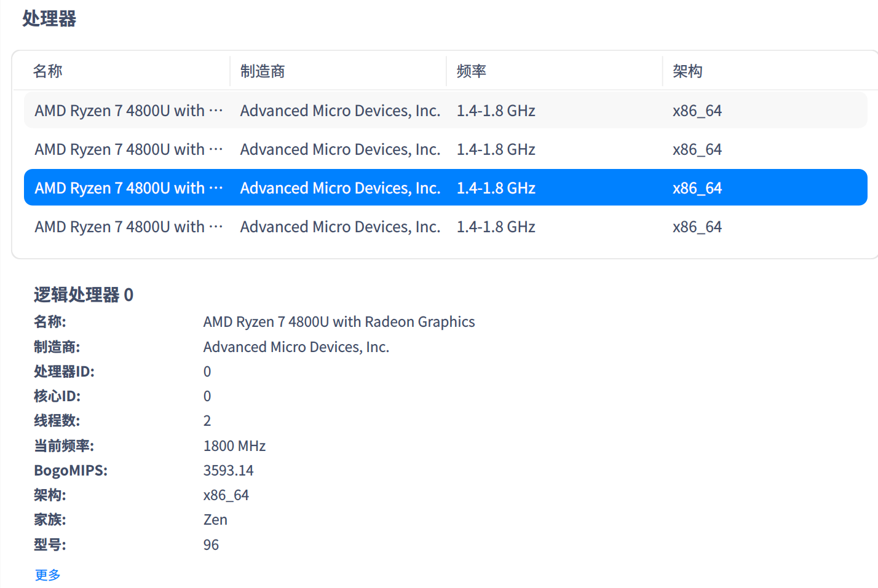Click the 制造商 column header in the table
878x588 pixels.
pos(263,71)
